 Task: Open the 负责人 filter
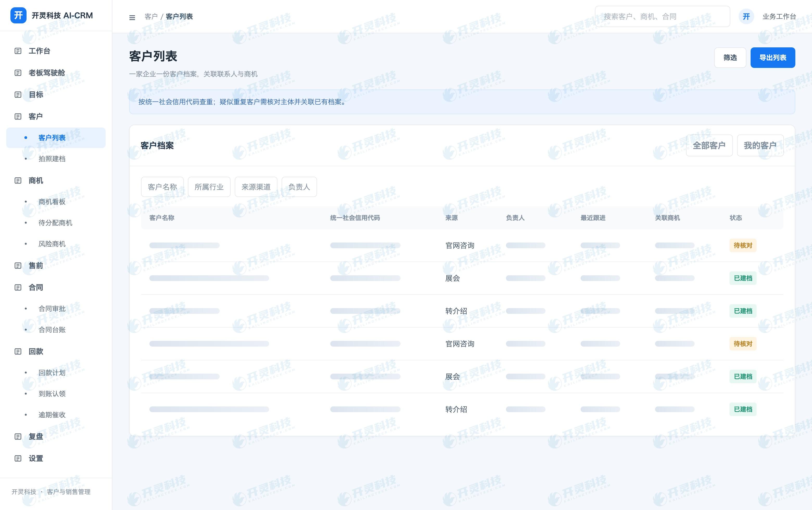(x=299, y=187)
